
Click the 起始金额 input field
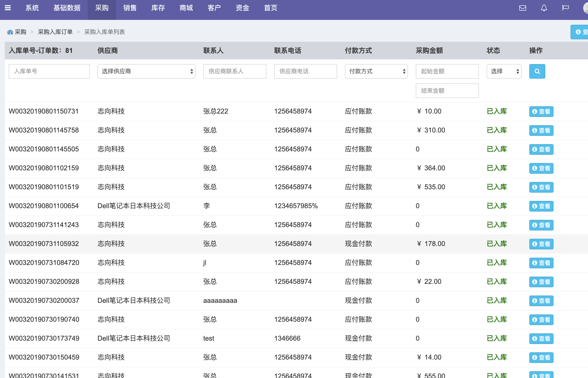[x=447, y=71]
